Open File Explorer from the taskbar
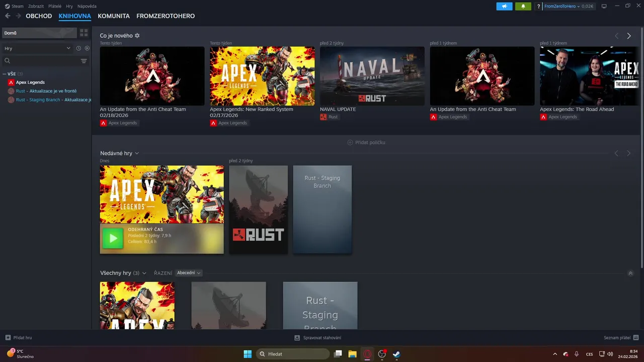The image size is (644, 362). click(353, 354)
